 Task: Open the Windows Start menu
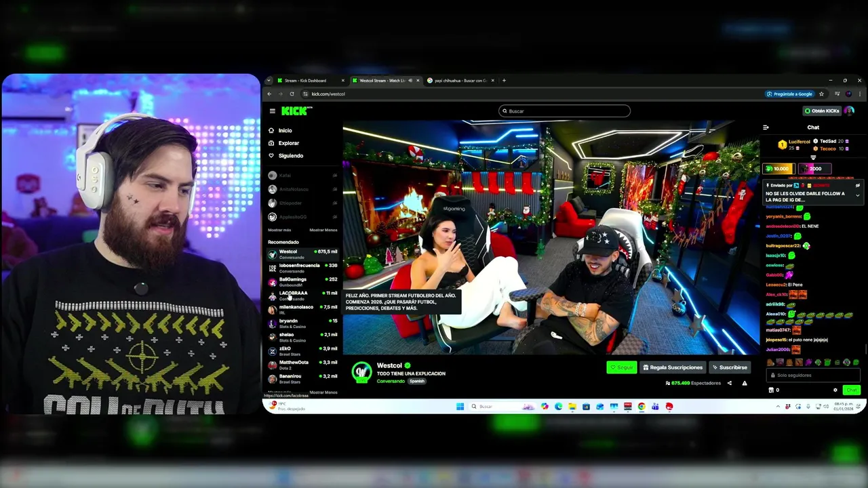tap(460, 407)
